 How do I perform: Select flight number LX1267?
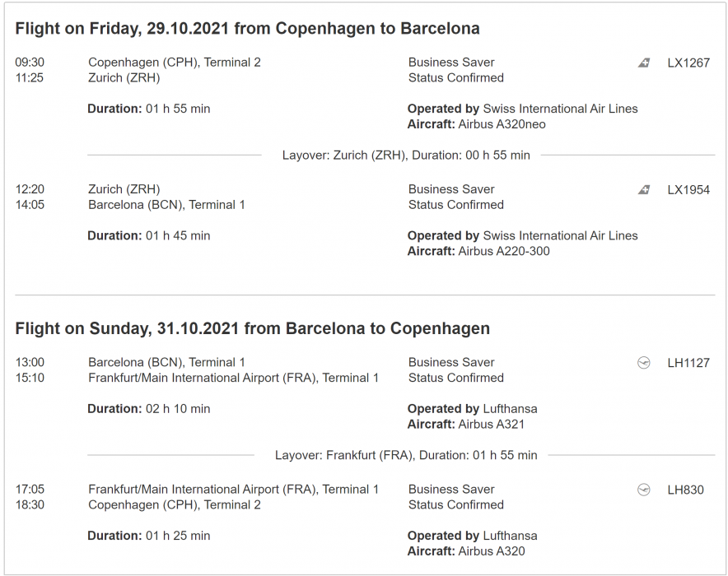pos(688,63)
